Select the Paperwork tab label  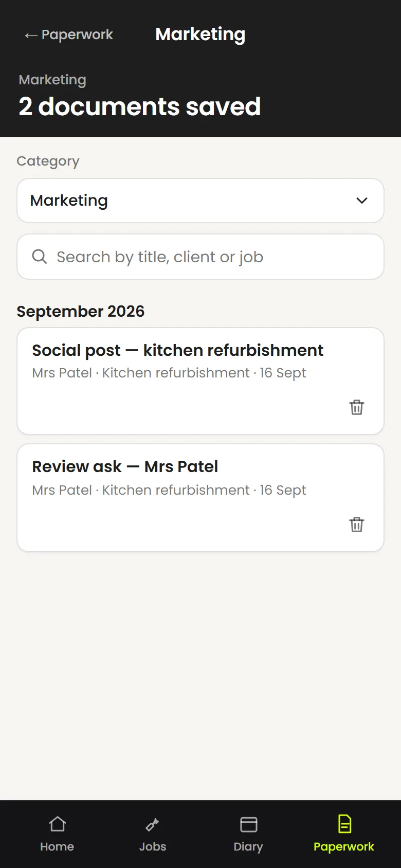coord(344,846)
